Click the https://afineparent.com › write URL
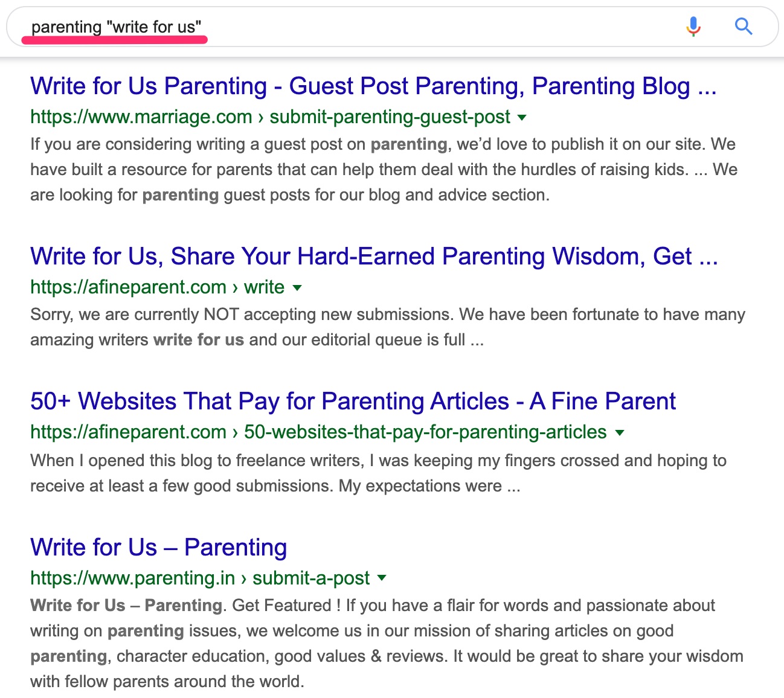The image size is (784, 698). (x=157, y=287)
